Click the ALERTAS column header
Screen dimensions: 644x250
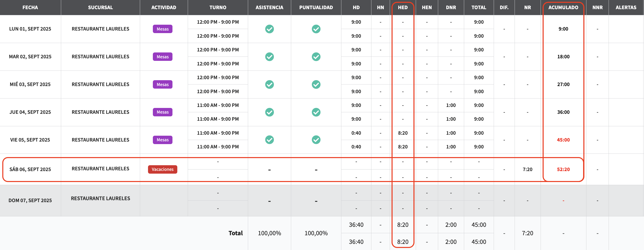[626, 8]
